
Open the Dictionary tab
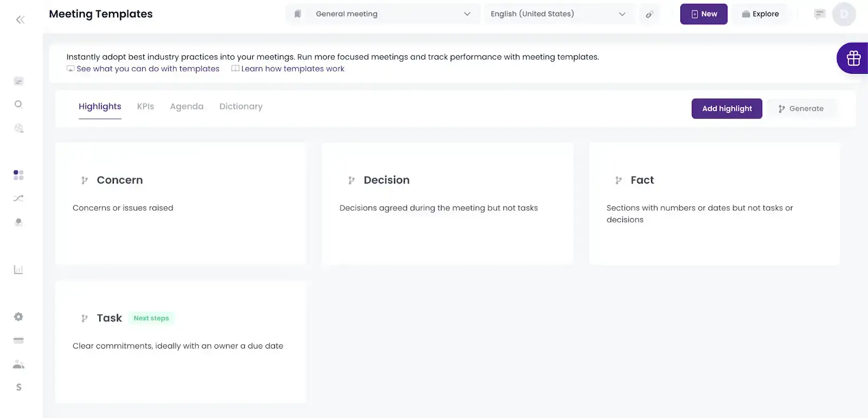[241, 106]
